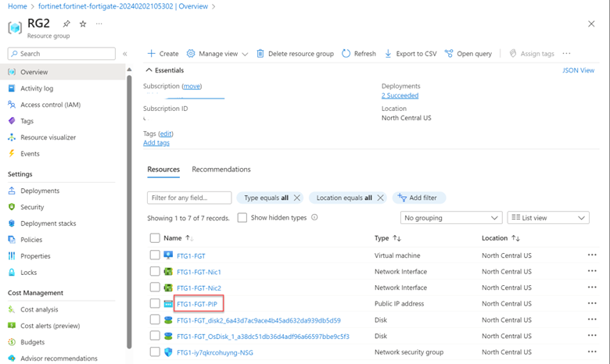Viewport: 610px width, 364px height.
Task: Enable the Show hidden types checkbox
Action: (242, 218)
